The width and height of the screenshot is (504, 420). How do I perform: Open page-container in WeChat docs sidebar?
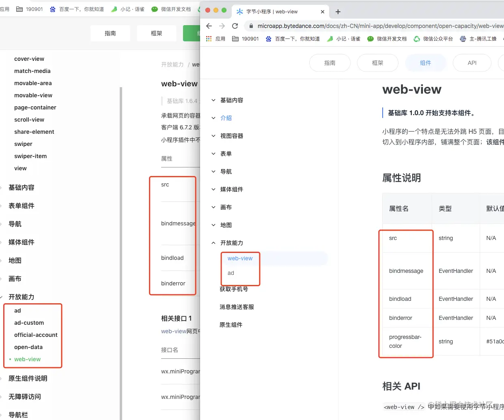coord(35,107)
